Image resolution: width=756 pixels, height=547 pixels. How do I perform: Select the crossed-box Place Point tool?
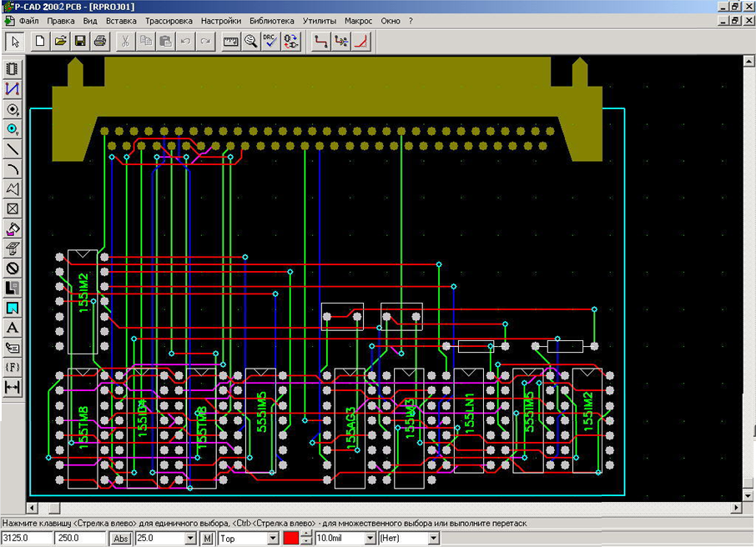(13, 208)
